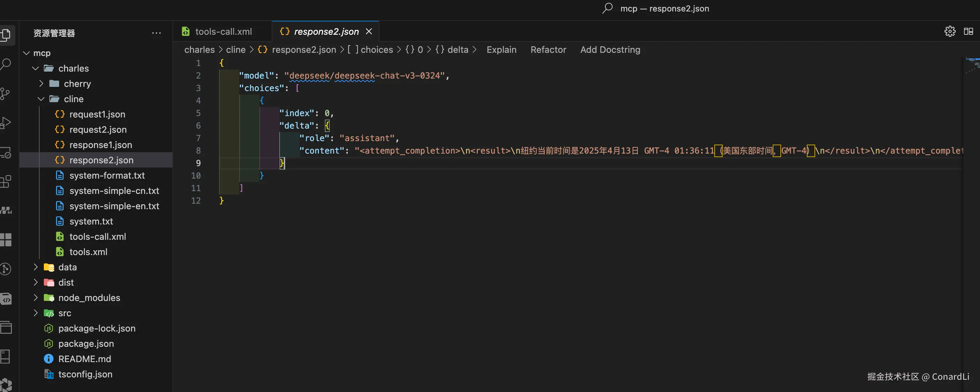Click the Add Docstring action

pos(610,50)
